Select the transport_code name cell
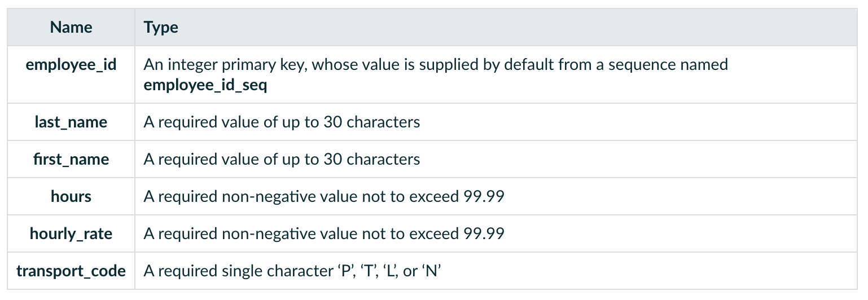 click(x=71, y=271)
